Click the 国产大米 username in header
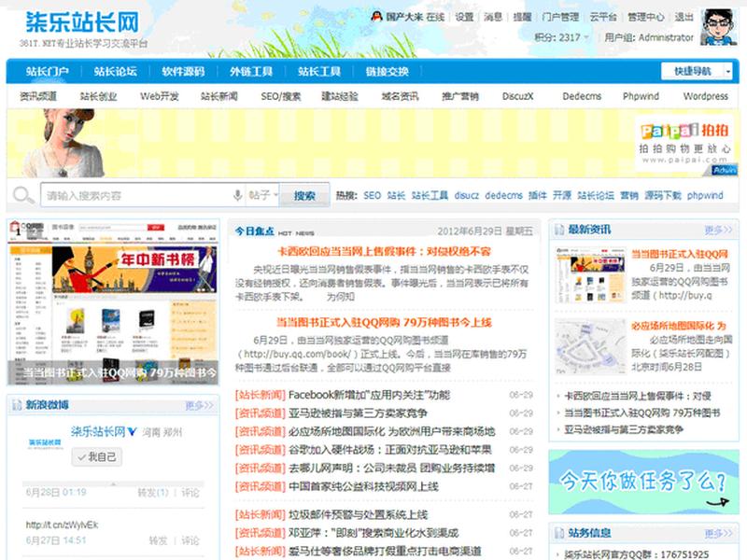The width and height of the screenshot is (747, 560). coord(404,17)
